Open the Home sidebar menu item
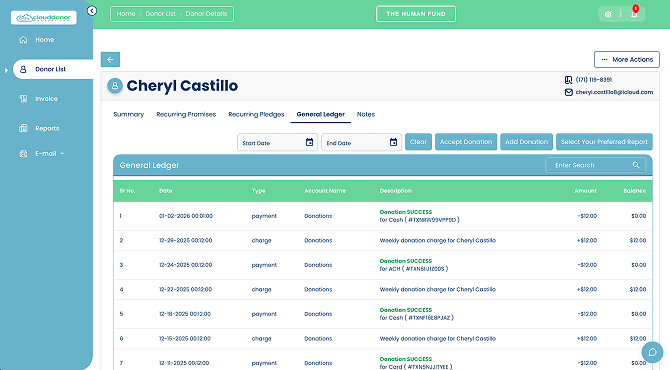This screenshot has width=670, height=370. pyautogui.click(x=44, y=40)
